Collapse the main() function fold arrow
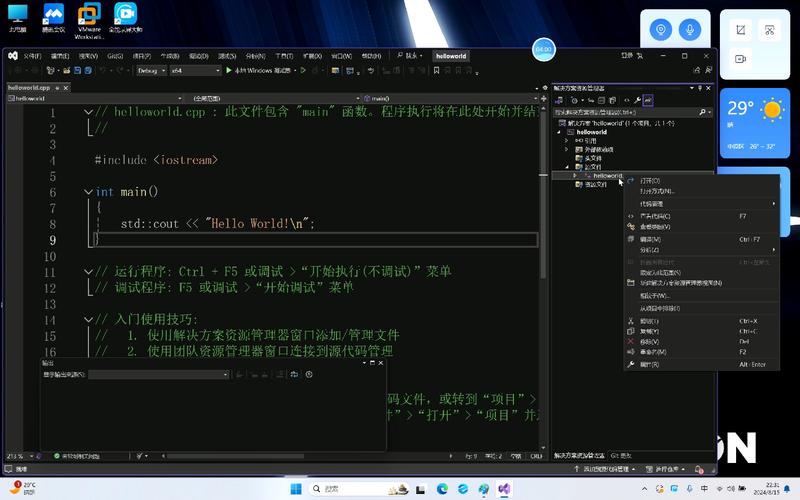 88,191
